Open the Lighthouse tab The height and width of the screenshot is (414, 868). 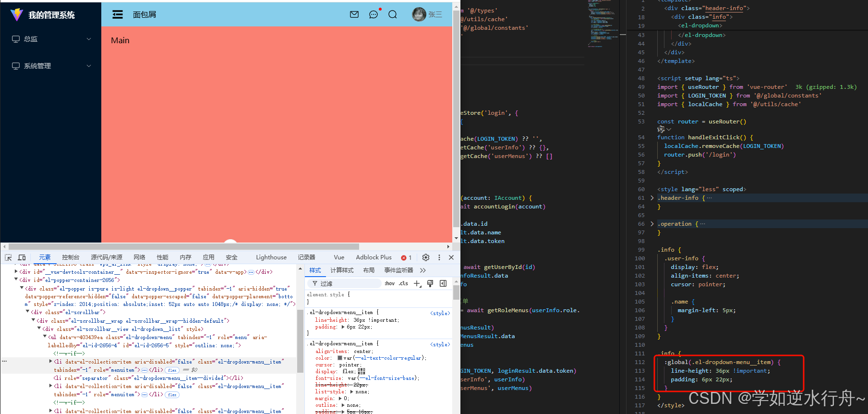click(271, 257)
